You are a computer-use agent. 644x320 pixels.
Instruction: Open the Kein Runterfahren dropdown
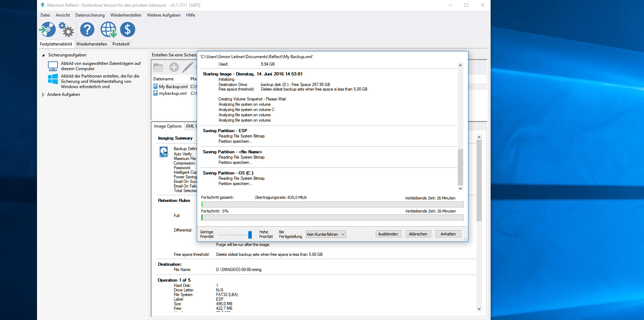click(326, 234)
